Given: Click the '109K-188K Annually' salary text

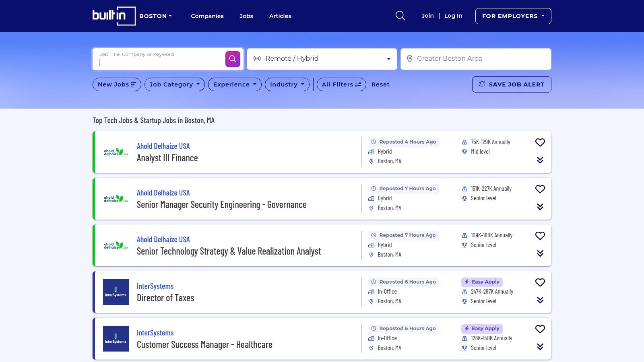Looking at the screenshot, I should point(491,235).
